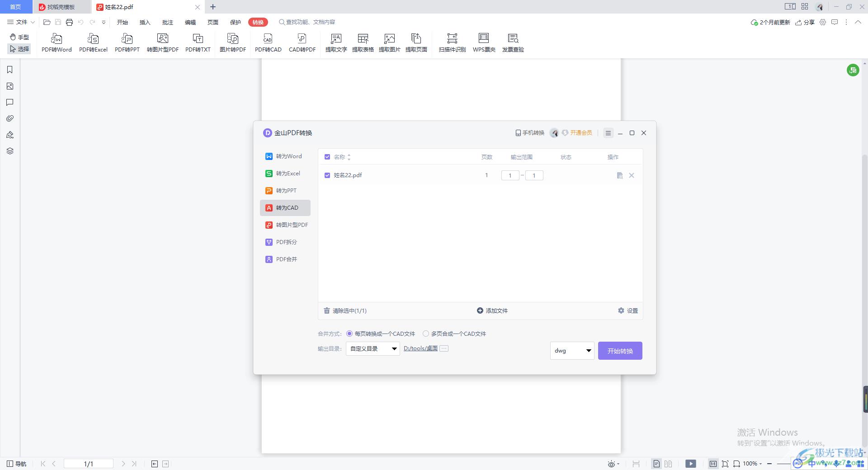868x470 pixels.
Task: Select the CAD转PDF ribbon tool
Action: [302, 43]
